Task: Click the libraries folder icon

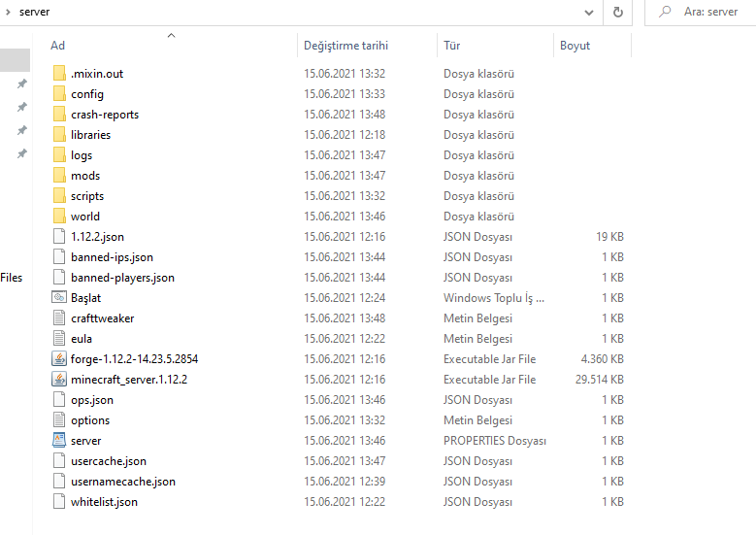Action: coord(59,135)
